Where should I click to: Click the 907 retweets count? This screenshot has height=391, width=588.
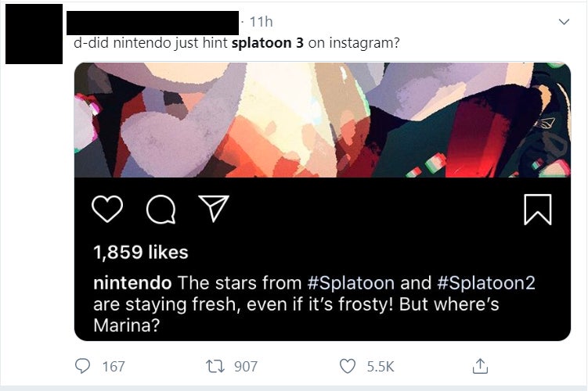tap(245, 366)
